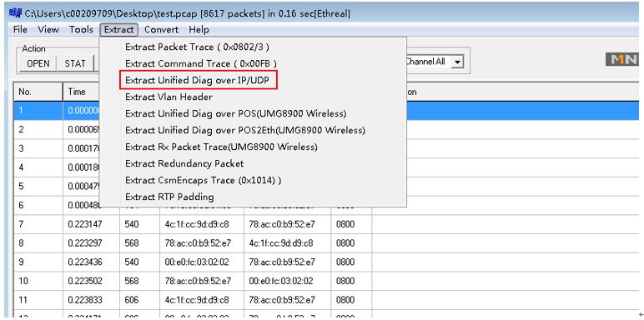Click destination 00:e0:fc:03:02:02 in row 10
The image size is (644, 320).
point(281,281)
